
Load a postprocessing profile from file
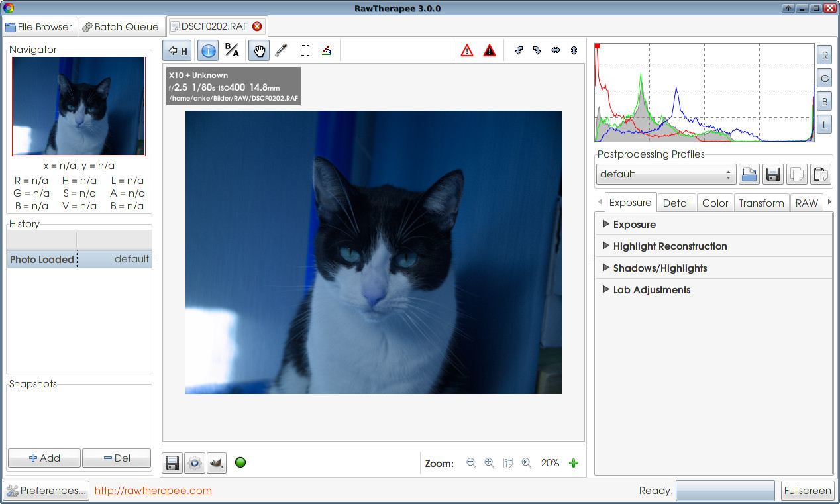749,174
